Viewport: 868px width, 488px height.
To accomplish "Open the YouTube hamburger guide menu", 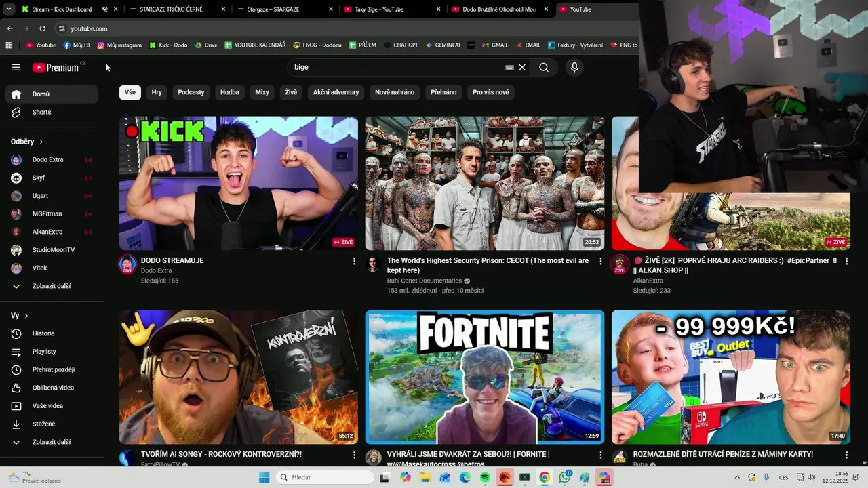I will (16, 67).
